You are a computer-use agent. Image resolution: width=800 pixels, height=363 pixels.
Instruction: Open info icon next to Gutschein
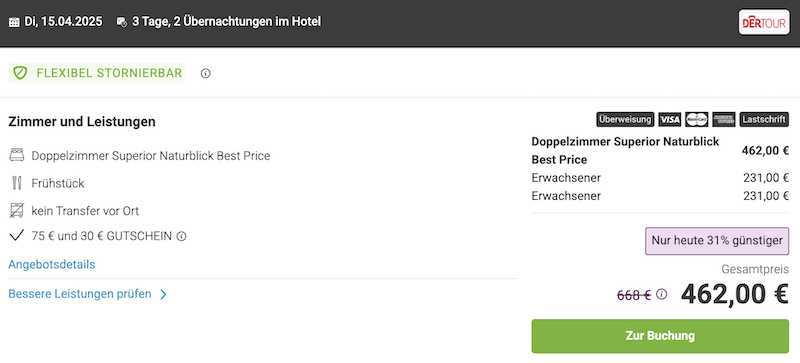[182, 236]
